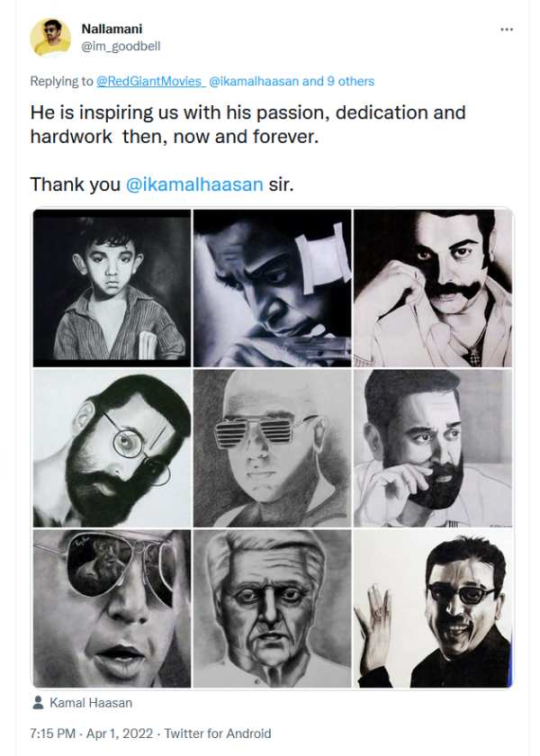Open the sketch with bandaged face
The height and width of the screenshot is (756, 540).
[x=272, y=287]
